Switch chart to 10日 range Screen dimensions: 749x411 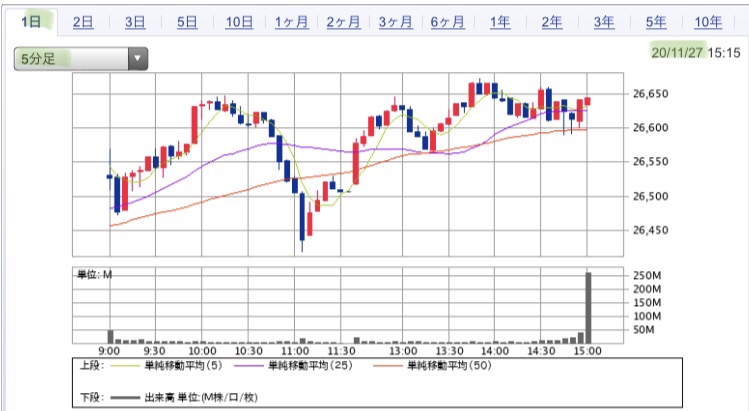239,22
